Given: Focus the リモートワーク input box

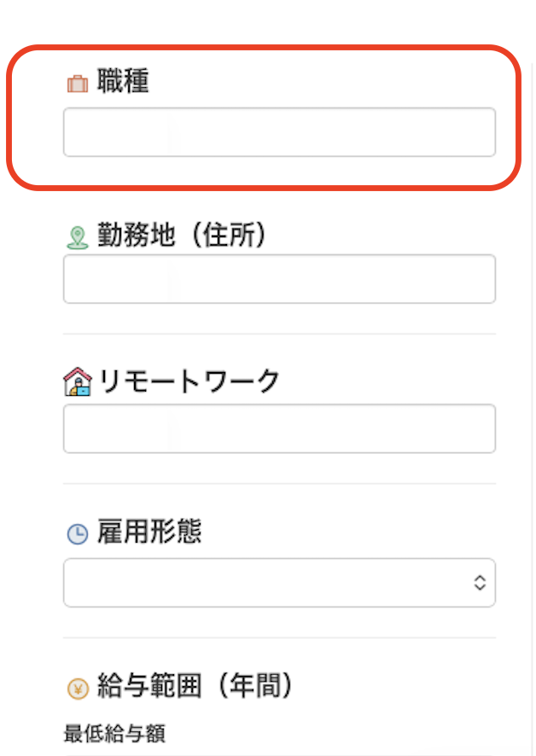Looking at the screenshot, I should coord(279,428).
